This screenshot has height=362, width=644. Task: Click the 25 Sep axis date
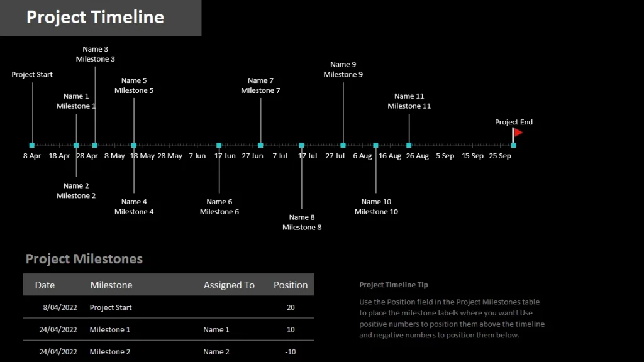tap(500, 156)
